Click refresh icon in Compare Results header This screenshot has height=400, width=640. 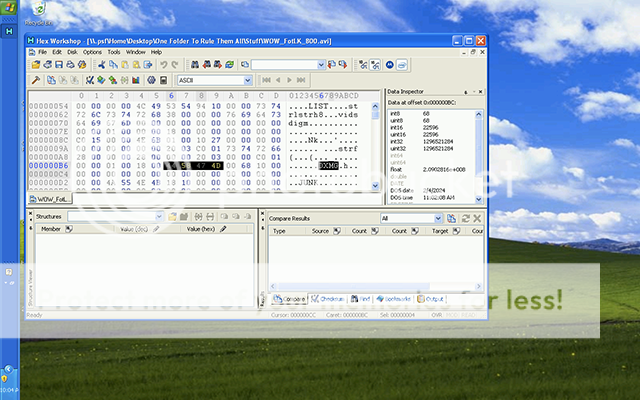click(466, 218)
